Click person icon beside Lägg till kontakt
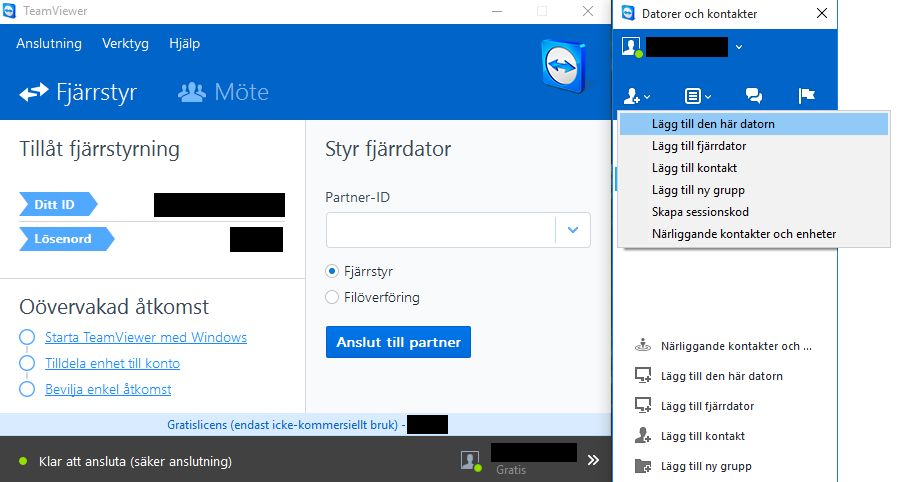This screenshot has height=482, width=903. tap(643, 435)
